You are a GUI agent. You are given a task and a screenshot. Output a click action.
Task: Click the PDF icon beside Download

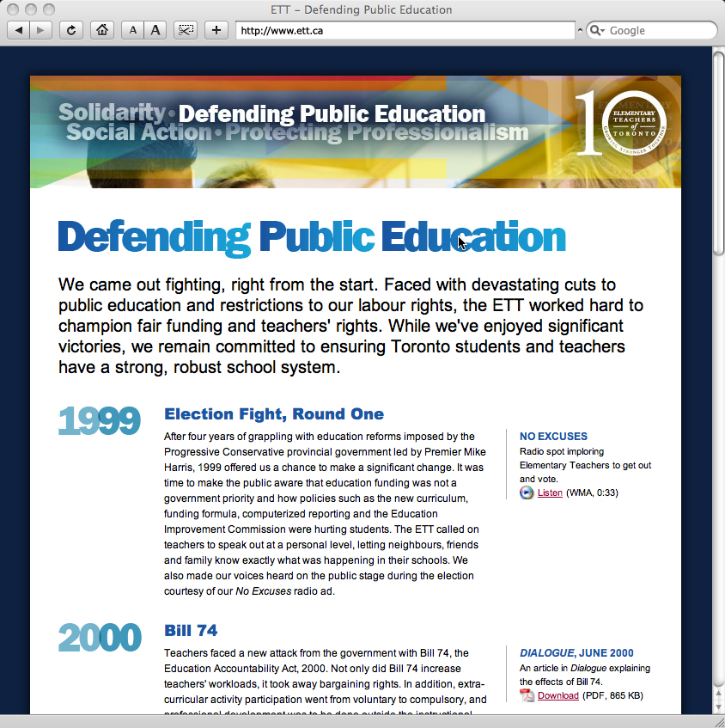click(x=527, y=695)
